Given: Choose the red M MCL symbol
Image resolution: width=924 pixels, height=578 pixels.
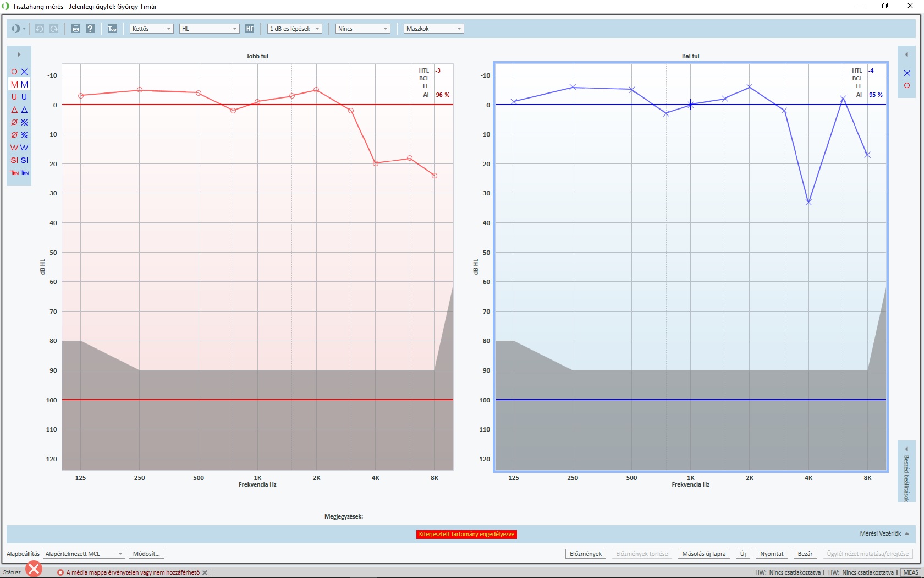Looking at the screenshot, I should [x=14, y=84].
